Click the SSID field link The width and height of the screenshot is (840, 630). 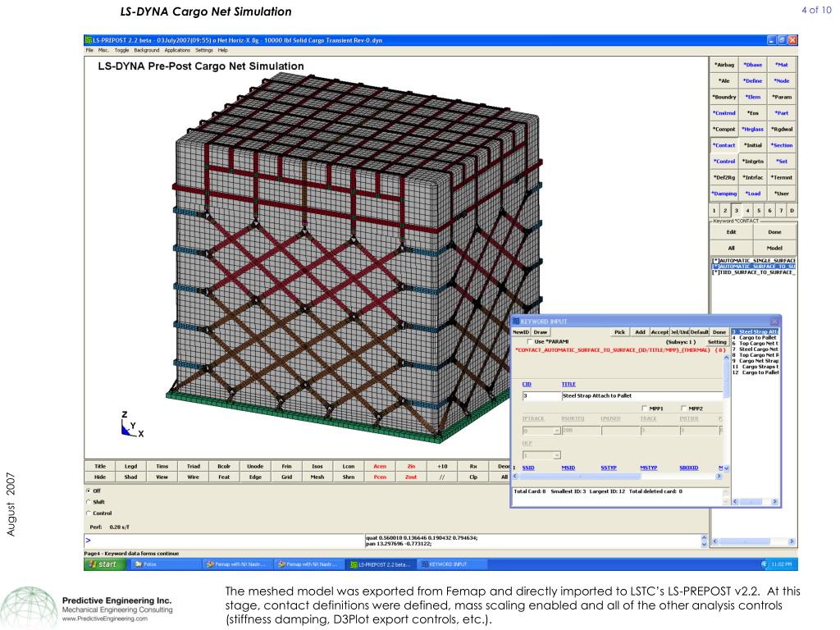tap(528, 468)
